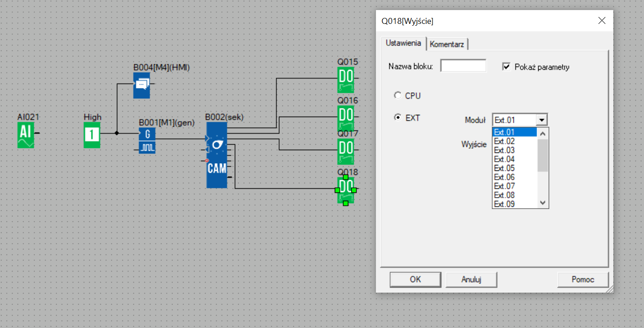Screen dimensions: 644x328
Task: Select the B004 HMI message block
Action: click(142, 85)
